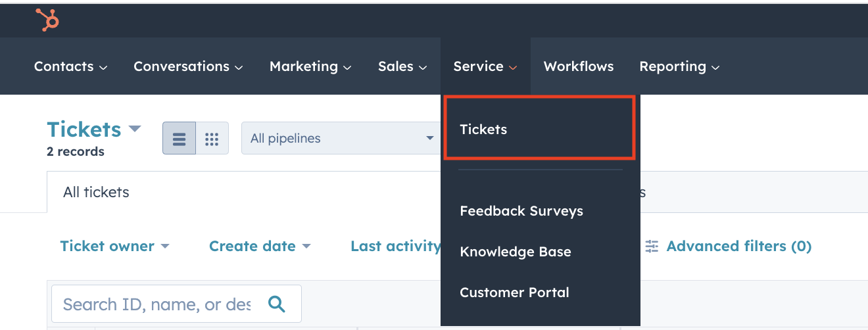This screenshot has height=330, width=868.
Task: Open Knowledge Base from Service menu
Action: (516, 252)
